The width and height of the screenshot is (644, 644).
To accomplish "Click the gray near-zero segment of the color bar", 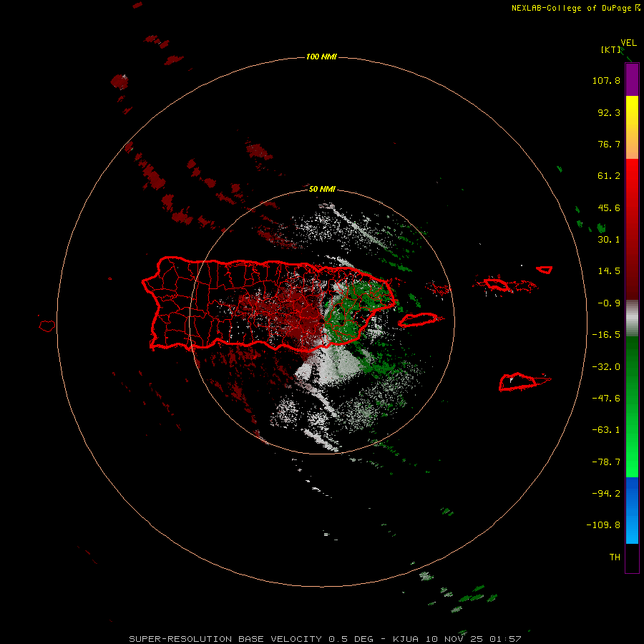I will (x=632, y=318).
